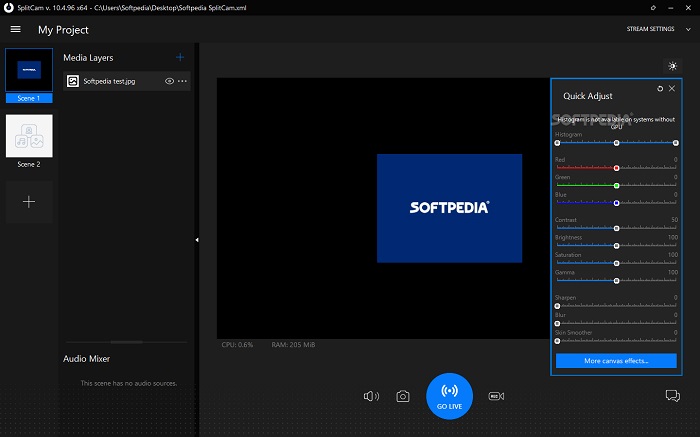Image resolution: width=700 pixels, height=437 pixels.
Task: Click the CPU: 0.6% status text
Action: coord(237,345)
